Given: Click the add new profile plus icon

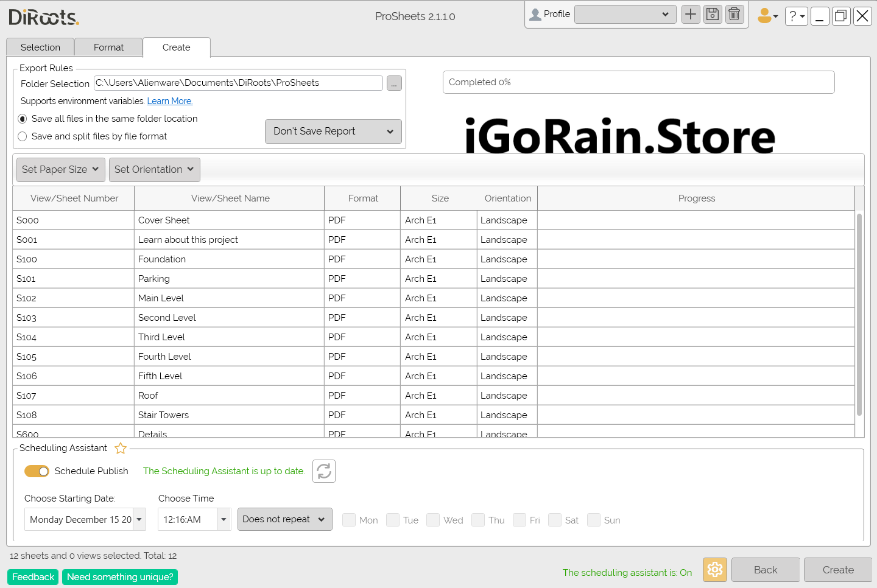Looking at the screenshot, I should (691, 15).
